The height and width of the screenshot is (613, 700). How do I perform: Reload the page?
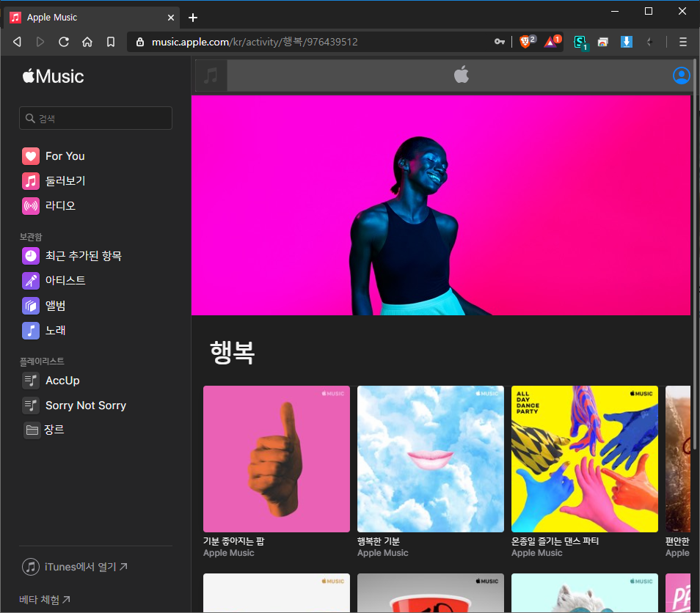(x=64, y=42)
